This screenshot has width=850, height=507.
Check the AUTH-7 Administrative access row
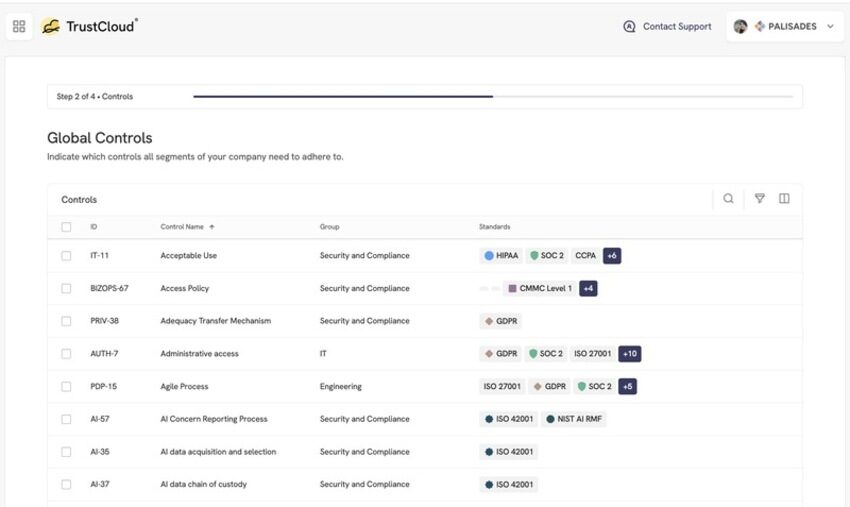(66, 354)
